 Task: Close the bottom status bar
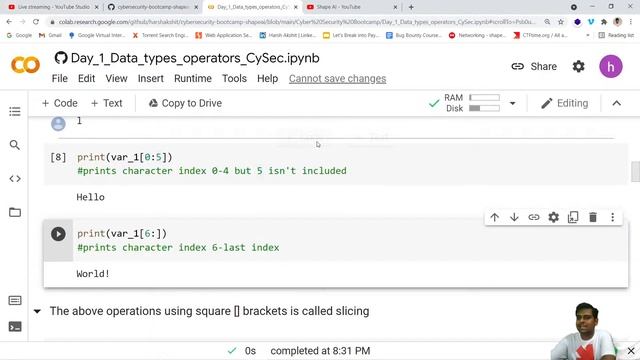point(631,351)
